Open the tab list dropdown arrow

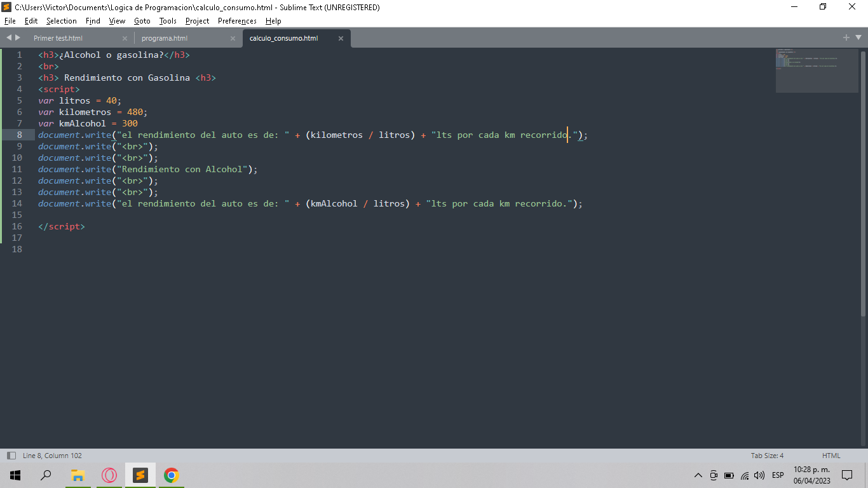858,38
